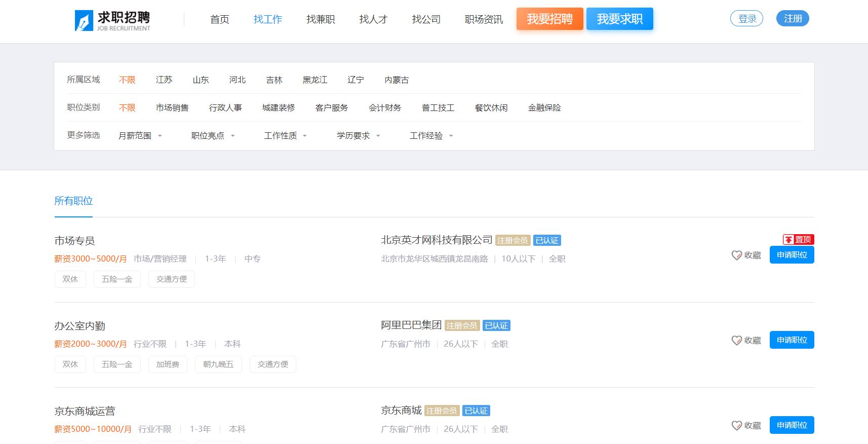Filter category by 市场销售
This screenshot has height=444, width=868.
[172, 108]
